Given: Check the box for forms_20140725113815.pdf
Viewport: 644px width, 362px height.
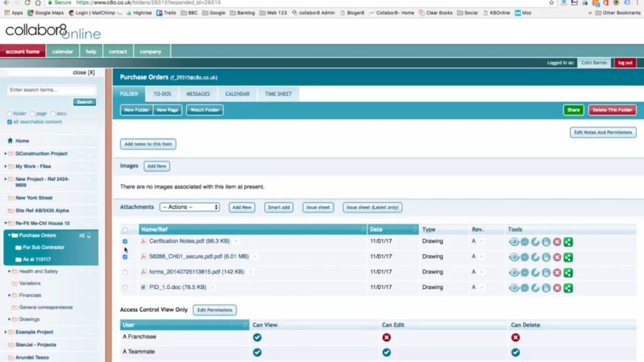Looking at the screenshot, I should 124,272.
